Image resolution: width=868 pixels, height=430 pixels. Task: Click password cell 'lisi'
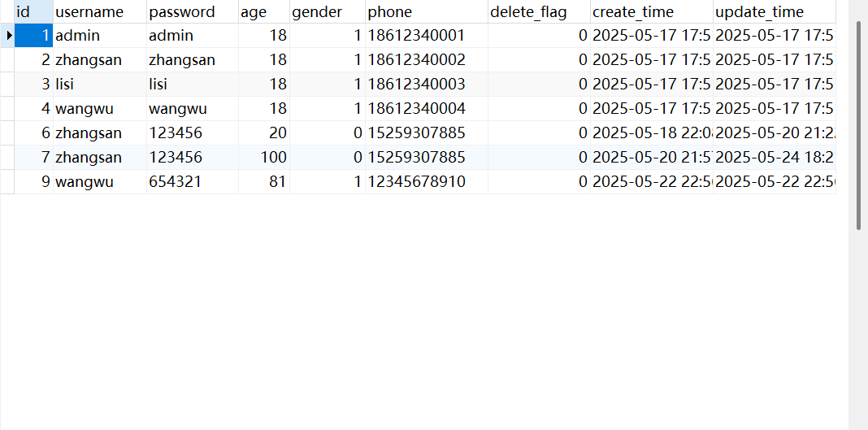(x=192, y=84)
